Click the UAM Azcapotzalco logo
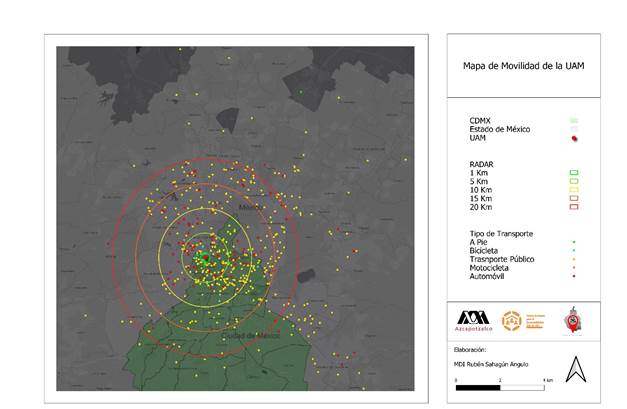The image size is (627, 409). [x=473, y=321]
